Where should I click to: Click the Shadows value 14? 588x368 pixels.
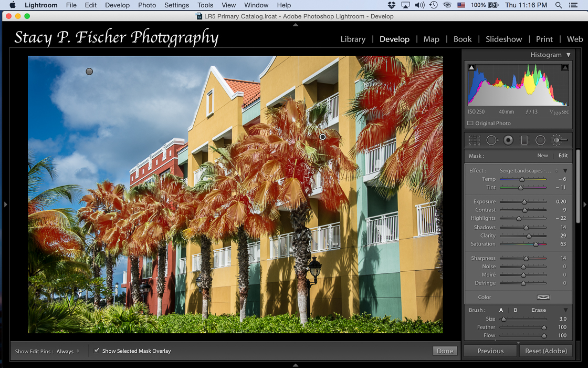point(563,227)
